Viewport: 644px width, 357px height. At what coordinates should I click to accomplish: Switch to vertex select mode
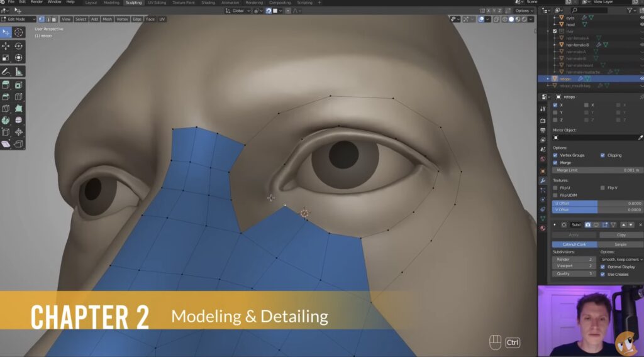pos(42,19)
